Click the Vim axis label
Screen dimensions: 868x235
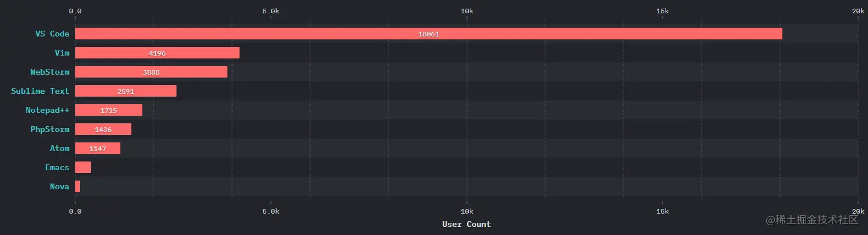[x=61, y=53]
